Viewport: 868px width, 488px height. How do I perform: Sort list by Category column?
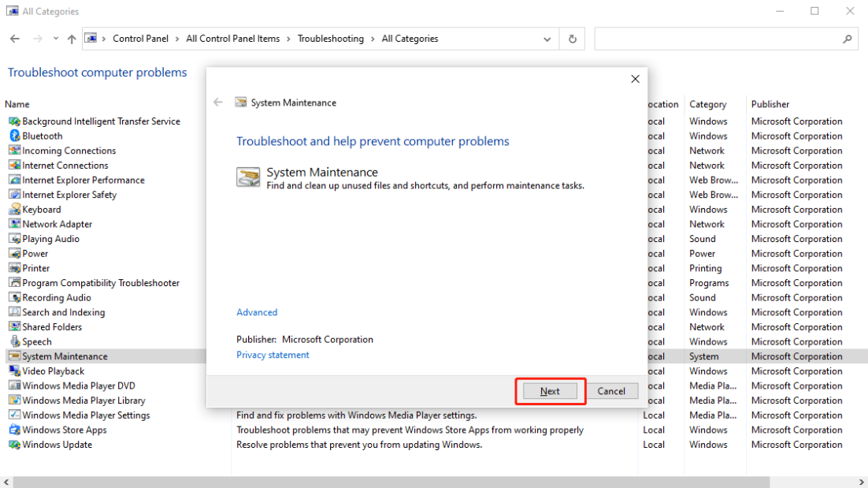click(x=707, y=104)
